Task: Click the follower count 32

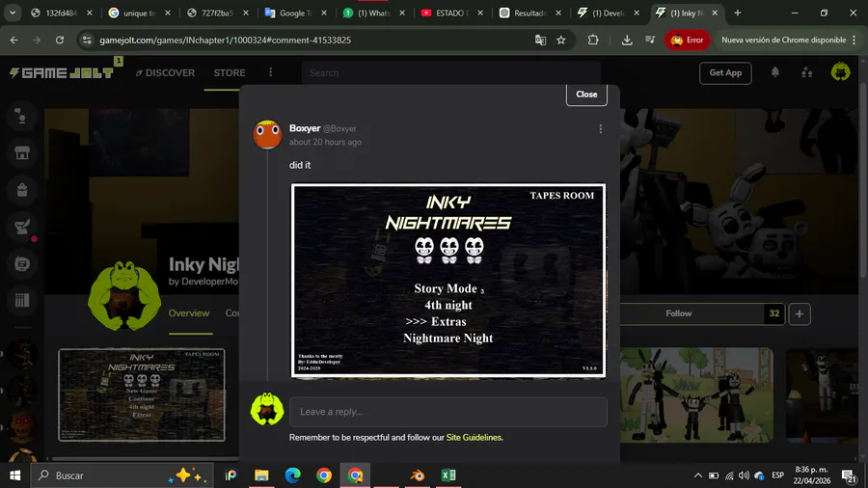Action: [x=773, y=313]
